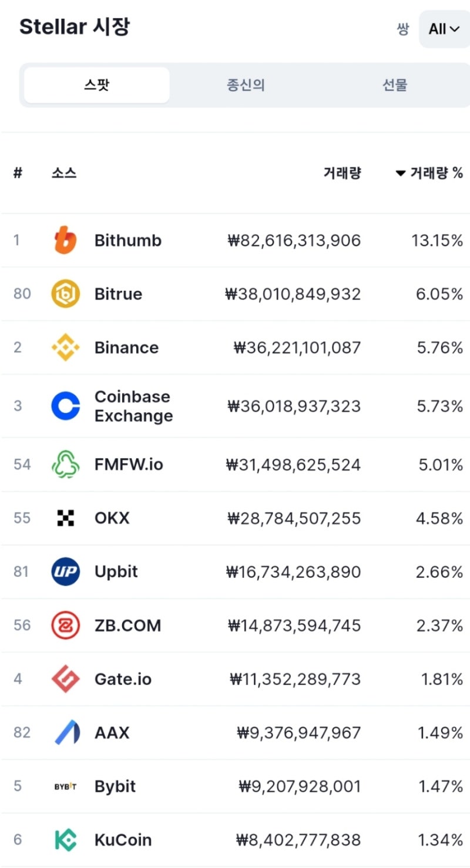Click the Bitrue gold hexagon logo
The width and height of the screenshot is (470, 868).
(65, 294)
